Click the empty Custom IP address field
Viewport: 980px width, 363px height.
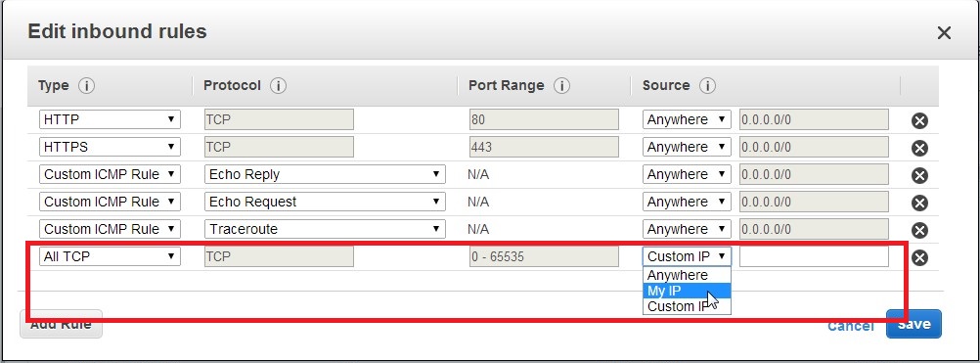[814, 256]
